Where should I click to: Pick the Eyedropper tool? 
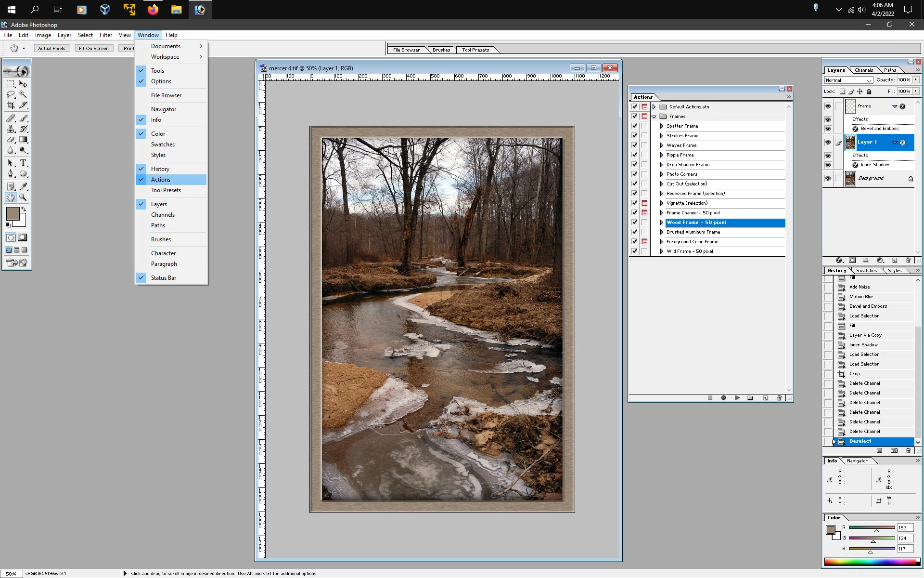click(23, 186)
